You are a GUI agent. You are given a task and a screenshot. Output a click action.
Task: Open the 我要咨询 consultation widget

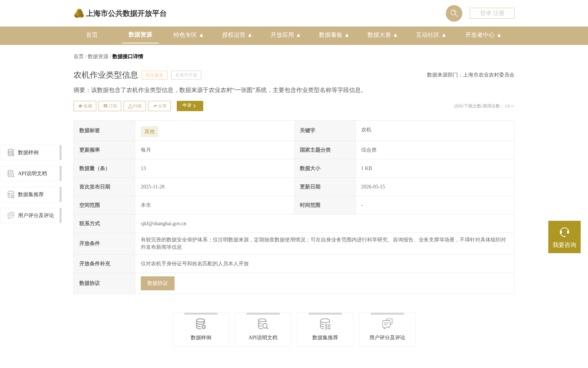click(564, 237)
